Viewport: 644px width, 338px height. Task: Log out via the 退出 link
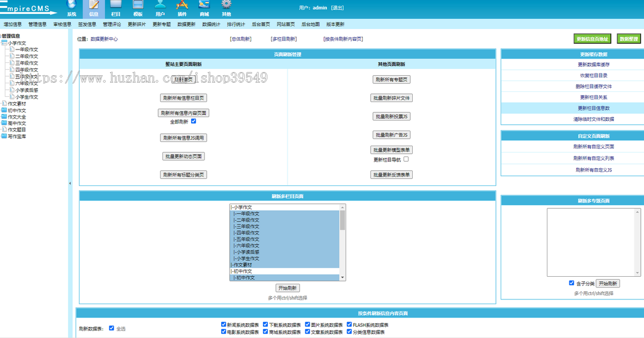(x=338, y=8)
